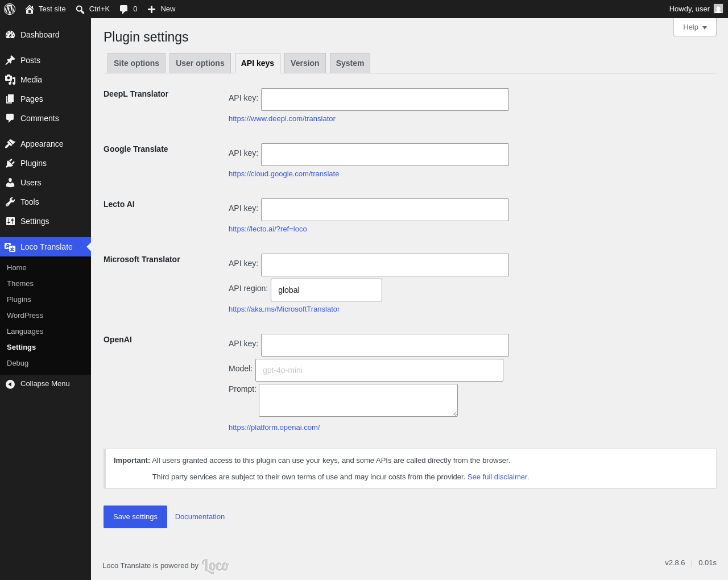The width and height of the screenshot is (728, 580).
Task: Click the New label in admin bar
Action: tap(168, 9)
